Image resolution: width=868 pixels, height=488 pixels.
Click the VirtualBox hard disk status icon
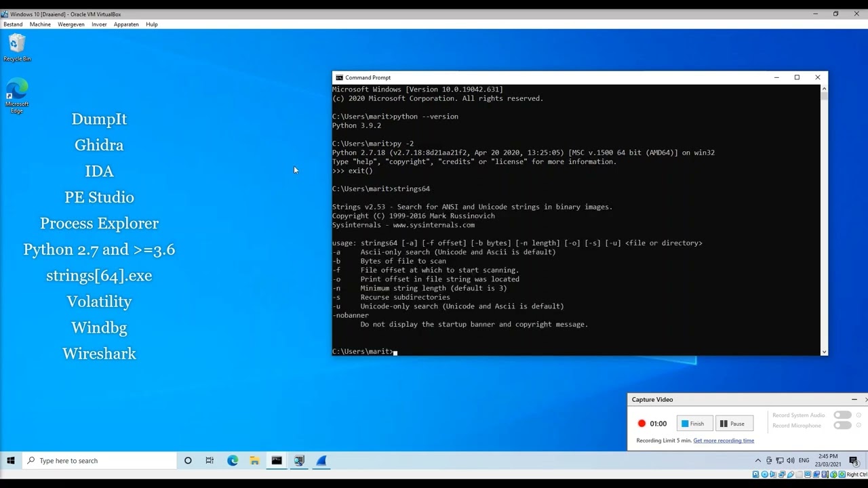[755, 474]
